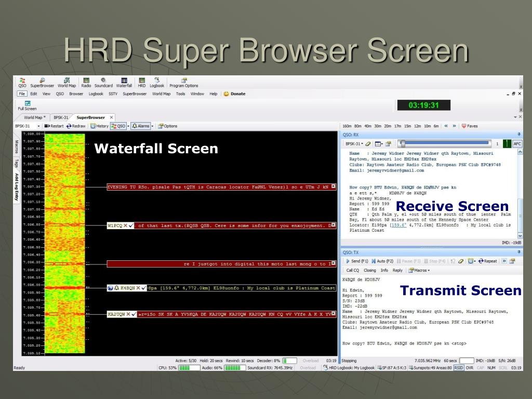Open the File menu
This screenshot has height=399, width=532.
click(x=22, y=94)
